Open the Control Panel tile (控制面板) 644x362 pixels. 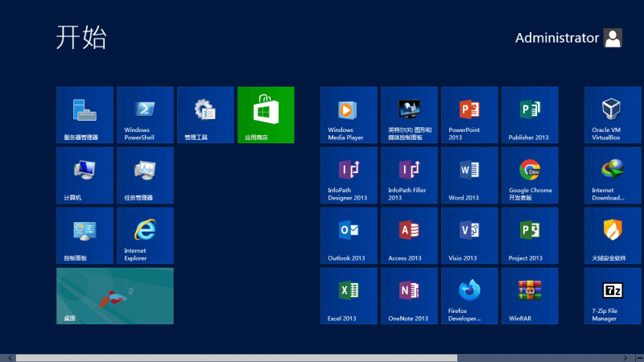click(85, 236)
